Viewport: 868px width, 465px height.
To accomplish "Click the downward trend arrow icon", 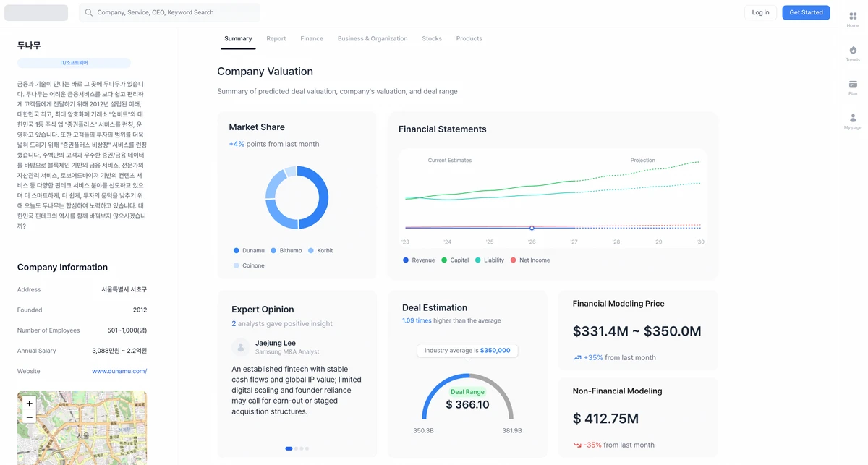I will click(x=577, y=445).
